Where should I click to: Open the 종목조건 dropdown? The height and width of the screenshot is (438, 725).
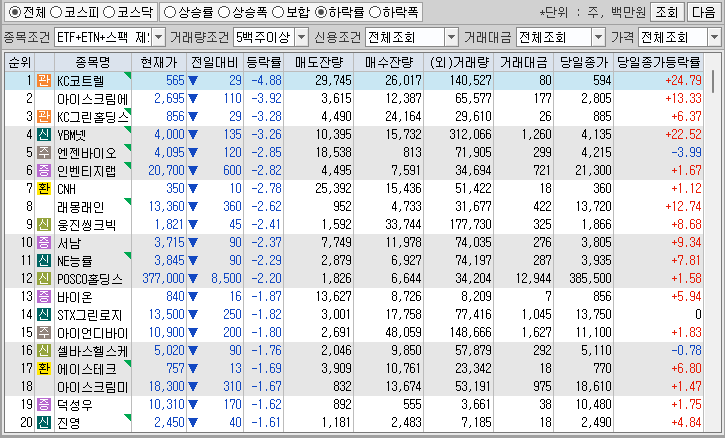coord(159,37)
